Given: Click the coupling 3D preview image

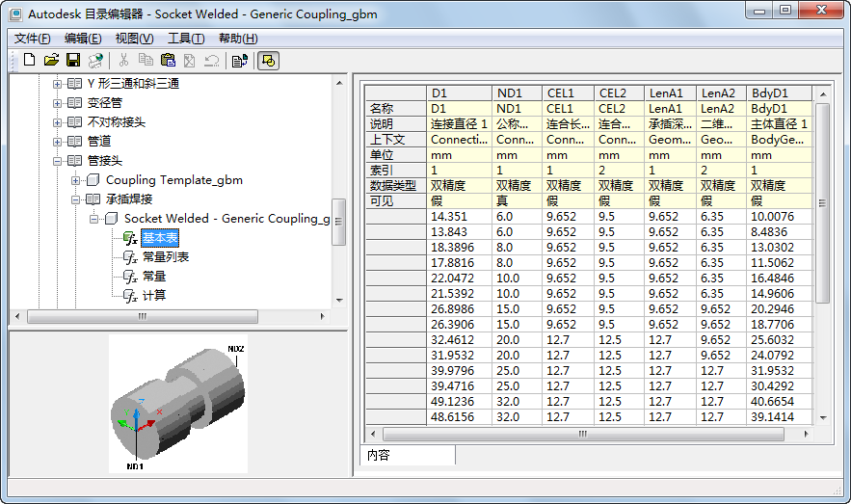Looking at the screenshot, I should click(178, 404).
